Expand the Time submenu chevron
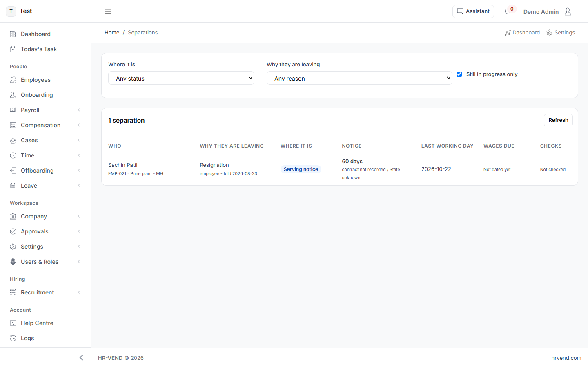 tap(79, 155)
